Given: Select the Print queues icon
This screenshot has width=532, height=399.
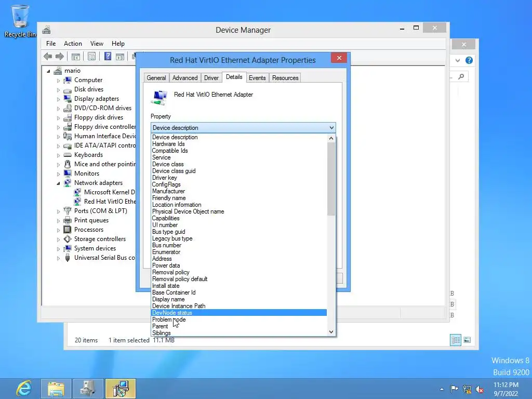Looking at the screenshot, I should click(68, 220).
